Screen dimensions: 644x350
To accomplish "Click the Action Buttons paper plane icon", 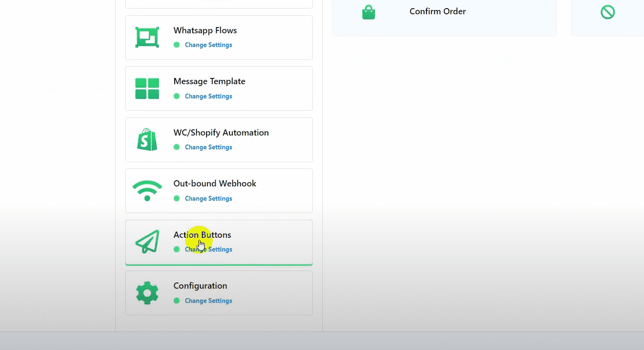I will (x=147, y=242).
